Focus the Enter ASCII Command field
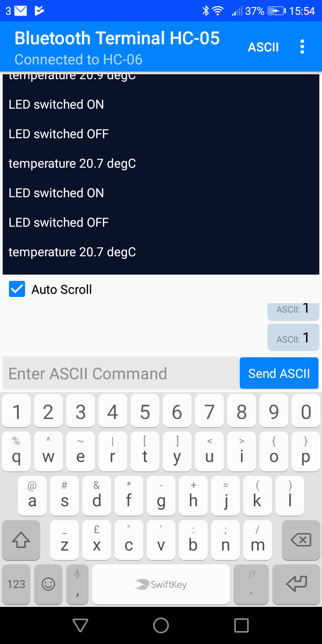The width and height of the screenshot is (322, 644). point(121,373)
